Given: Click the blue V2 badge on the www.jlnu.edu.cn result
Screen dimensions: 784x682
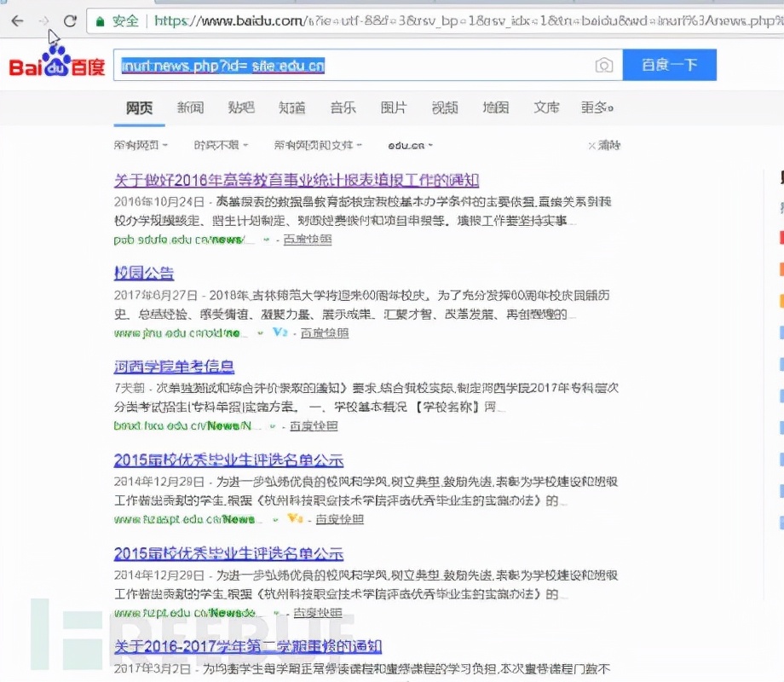Looking at the screenshot, I should [x=280, y=332].
